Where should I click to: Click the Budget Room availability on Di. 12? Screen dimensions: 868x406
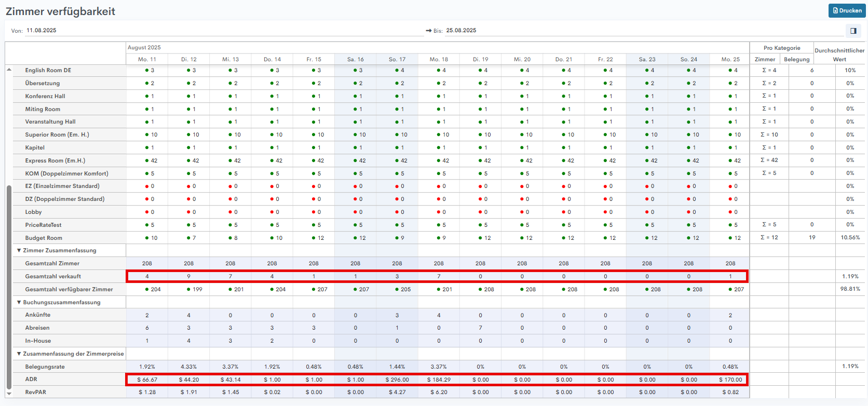click(189, 238)
